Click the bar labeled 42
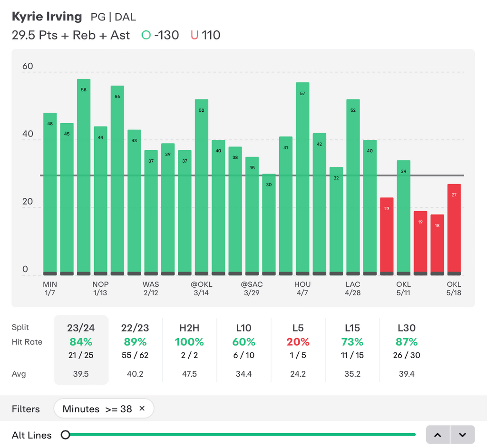 coord(319,204)
